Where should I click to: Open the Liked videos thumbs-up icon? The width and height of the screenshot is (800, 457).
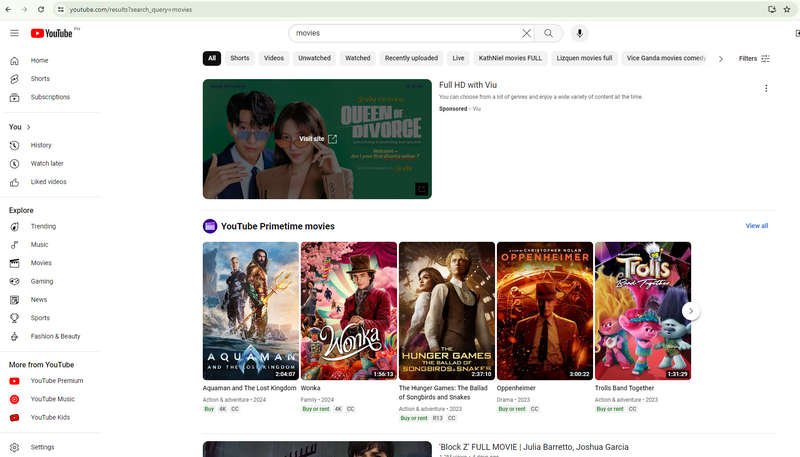coord(14,182)
